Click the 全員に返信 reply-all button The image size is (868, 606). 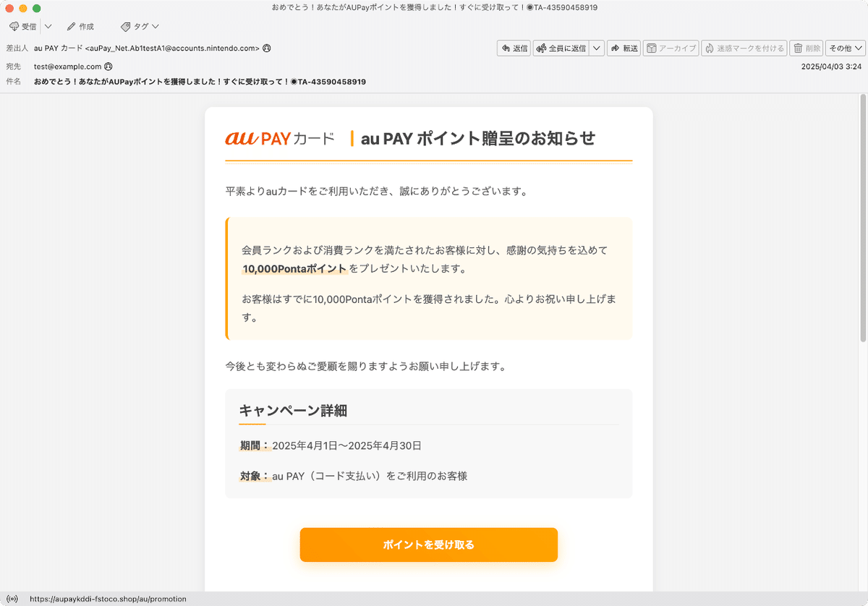[561, 48]
